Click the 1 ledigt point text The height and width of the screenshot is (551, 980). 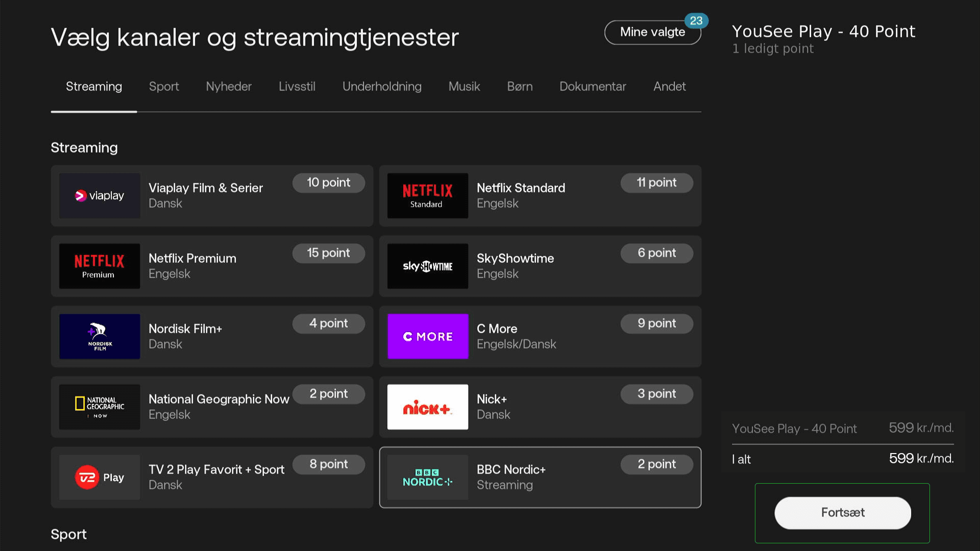tap(773, 49)
